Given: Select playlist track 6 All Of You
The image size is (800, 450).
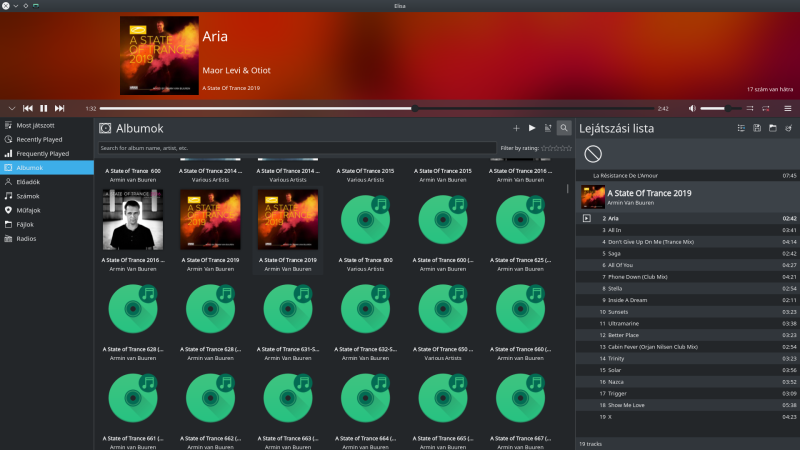Looking at the screenshot, I should (687, 265).
